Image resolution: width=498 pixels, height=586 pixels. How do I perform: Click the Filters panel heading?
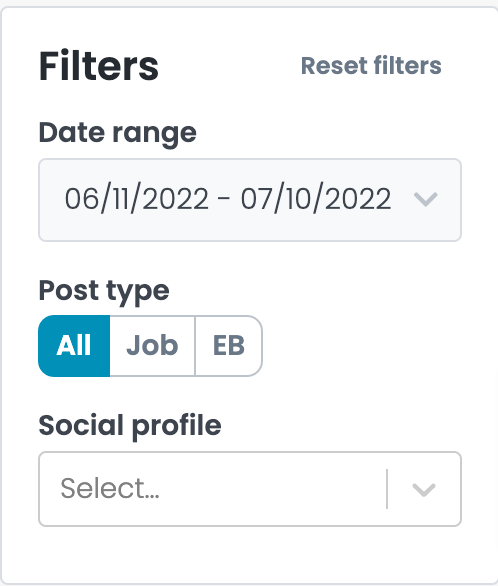99,66
